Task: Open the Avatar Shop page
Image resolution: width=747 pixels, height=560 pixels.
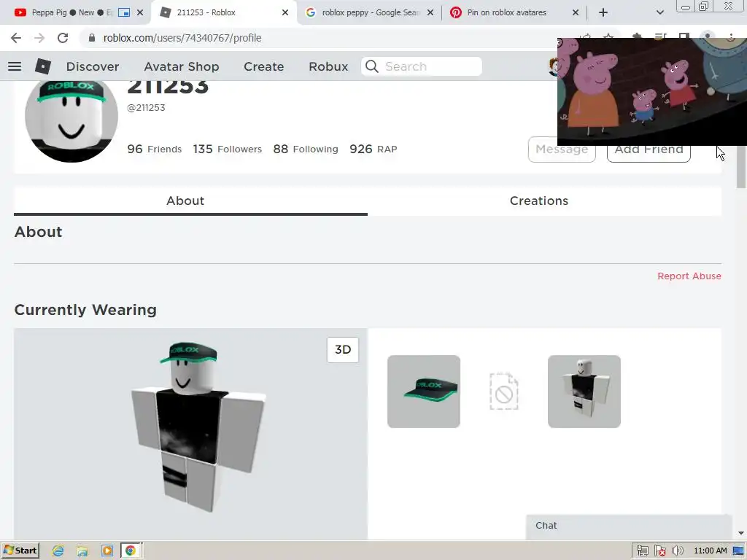Action: [x=182, y=66]
